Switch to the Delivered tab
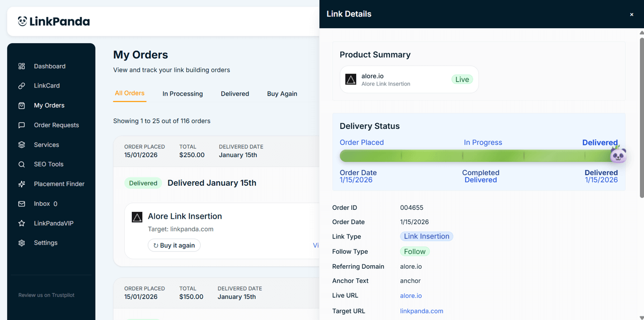 (x=235, y=94)
